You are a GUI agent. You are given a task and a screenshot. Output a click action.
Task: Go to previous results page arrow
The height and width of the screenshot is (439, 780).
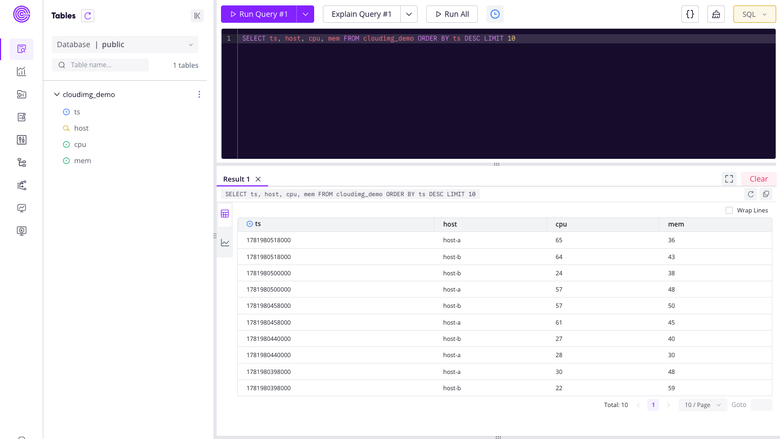[638, 405]
